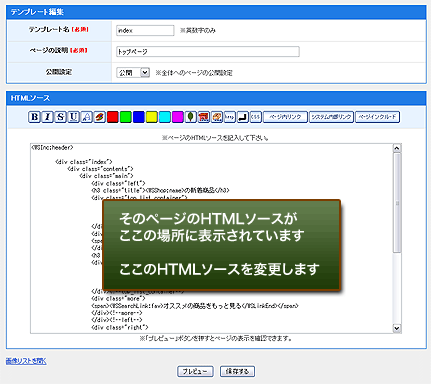This screenshot has width=431, height=384.
Task: Underline text with the U icon
Action: point(73,117)
